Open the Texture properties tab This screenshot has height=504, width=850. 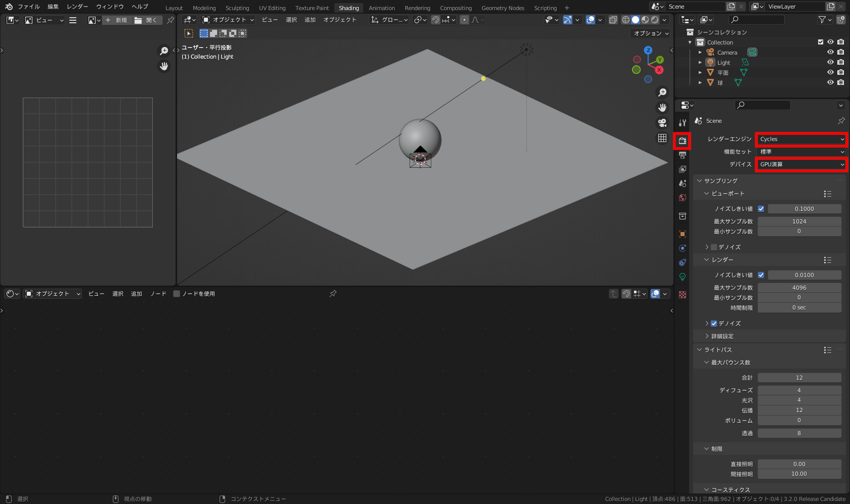tap(683, 295)
